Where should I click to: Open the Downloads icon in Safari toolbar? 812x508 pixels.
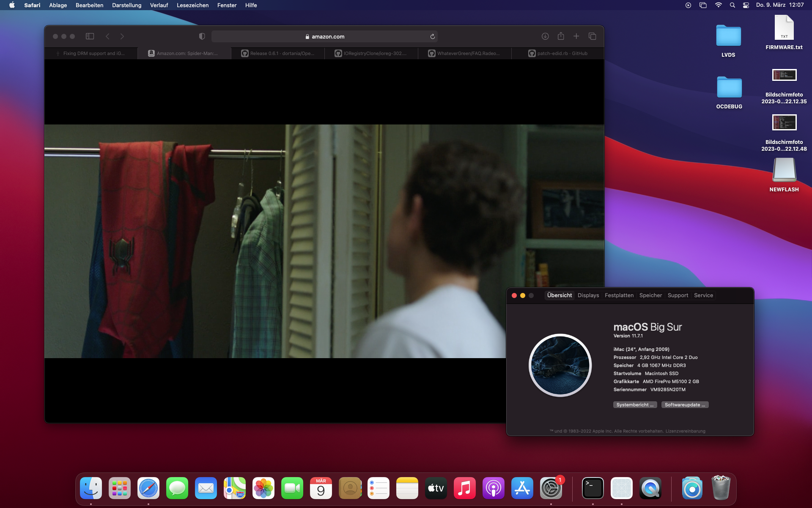click(x=545, y=36)
